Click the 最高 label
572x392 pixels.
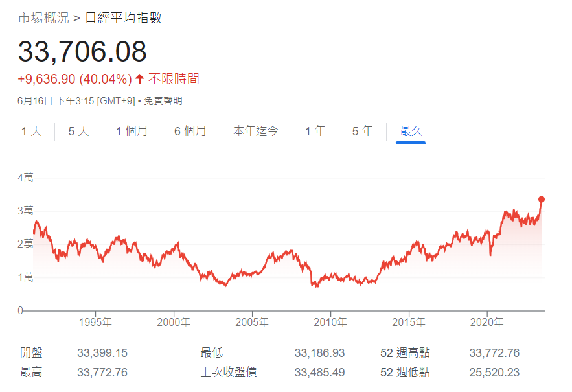point(31,373)
